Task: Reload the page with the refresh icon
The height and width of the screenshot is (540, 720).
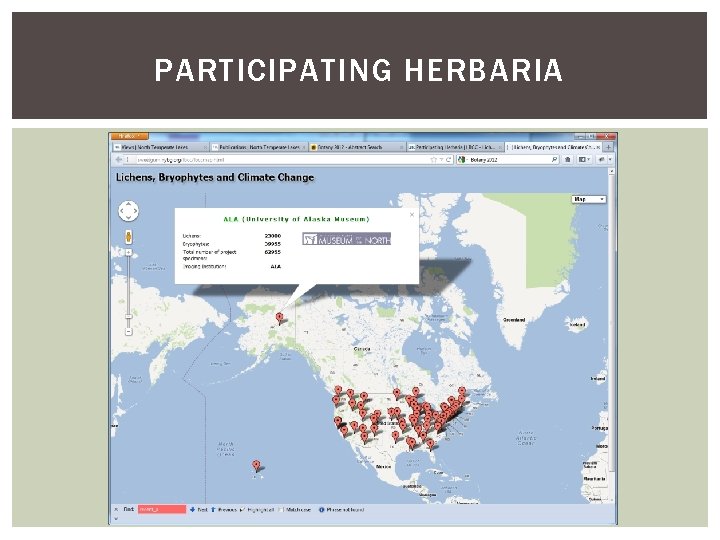Action: pyautogui.click(x=449, y=160)
